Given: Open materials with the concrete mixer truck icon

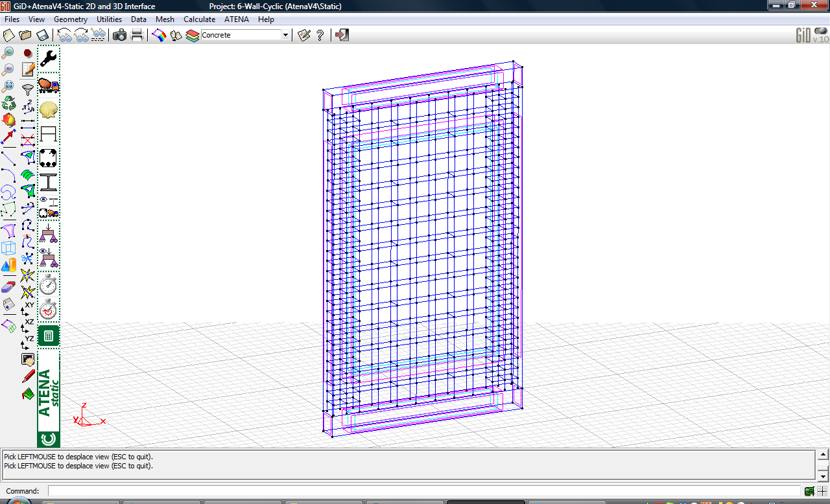Looking at the screenshot, I should tap(49, 85).
